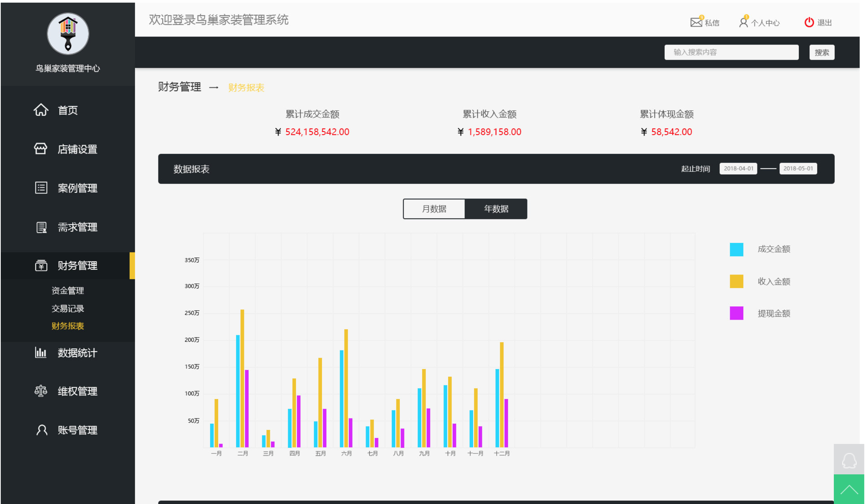Focus the 输入搜索内容 search field
Viewport: 865px width, 504px height.
click(x=732, y=52)
